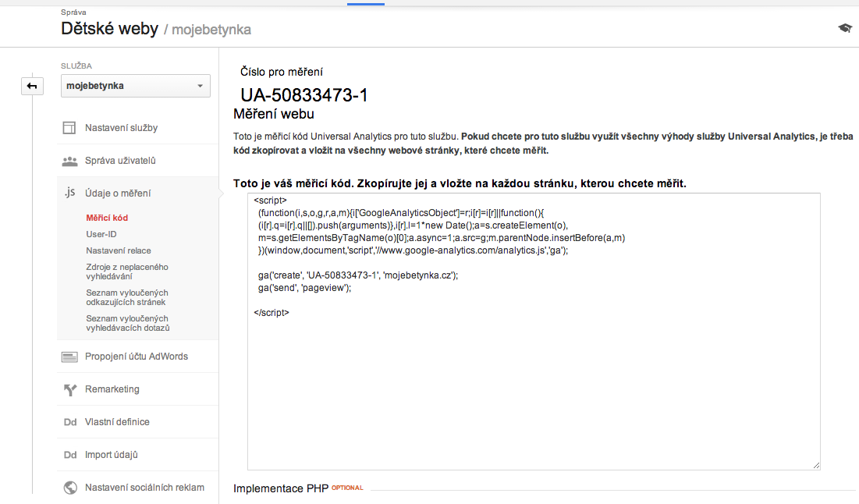Open the User-ID submenu item
859x504 pixels.
tap(101, 234)
